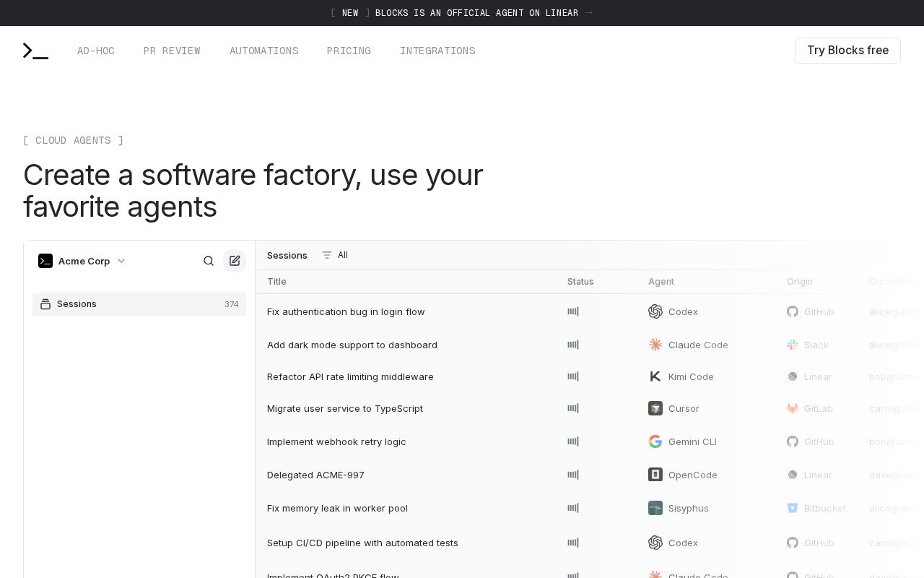Open the All sessions filter dropdown
Image resolution: width=924 pixels, height=578 pixels.
point(335,255)
